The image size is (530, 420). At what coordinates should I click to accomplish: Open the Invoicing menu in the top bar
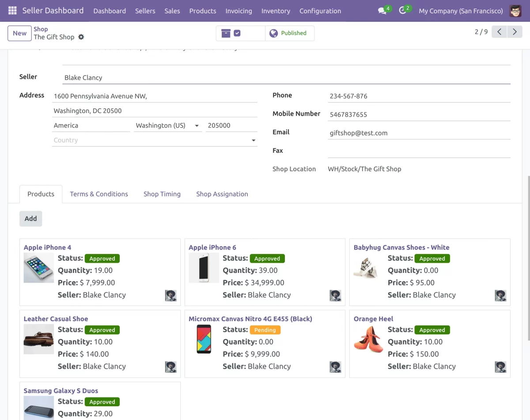pyautogui.click(x=238, y=11)
